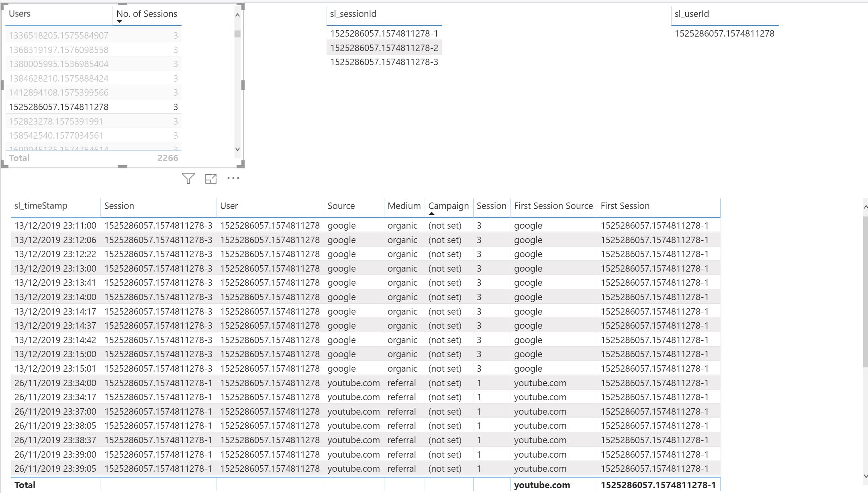Click timestamp 13/12/2019 23:12:06 cell
This screenshot has height=493, width=868.
[55, 240]
